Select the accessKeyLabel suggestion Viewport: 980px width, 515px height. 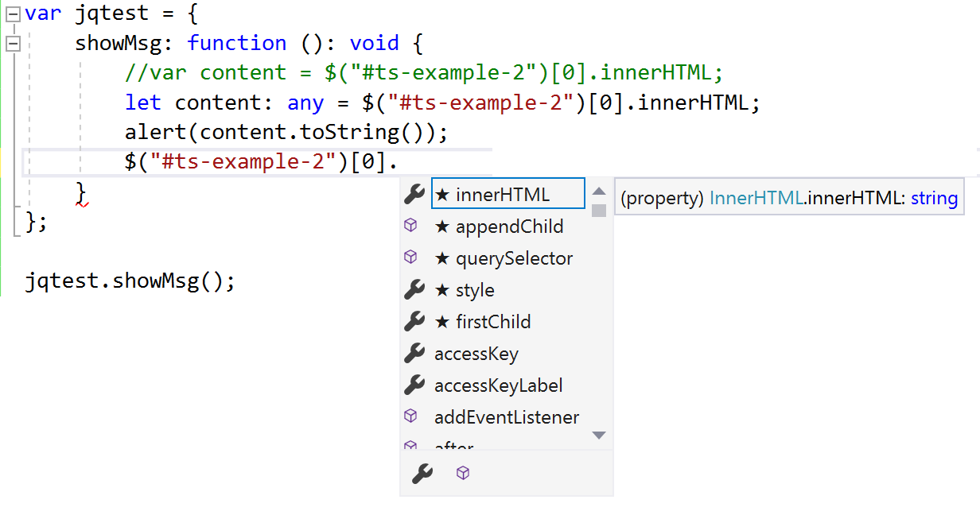coord(498,385)
